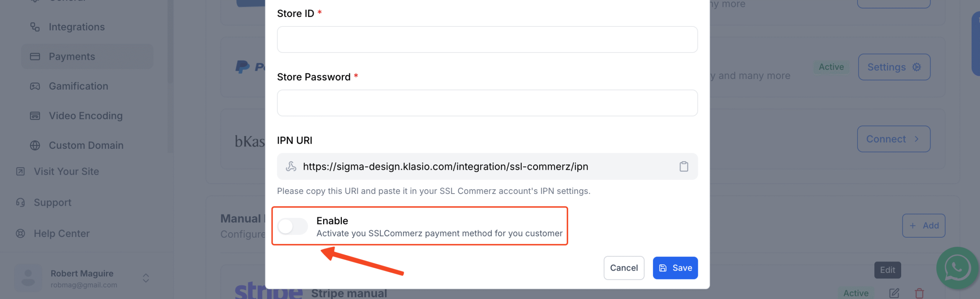Click the Stripe manual Active badge
This screenshot has width=980, height=299.
(x=856, y=293)
